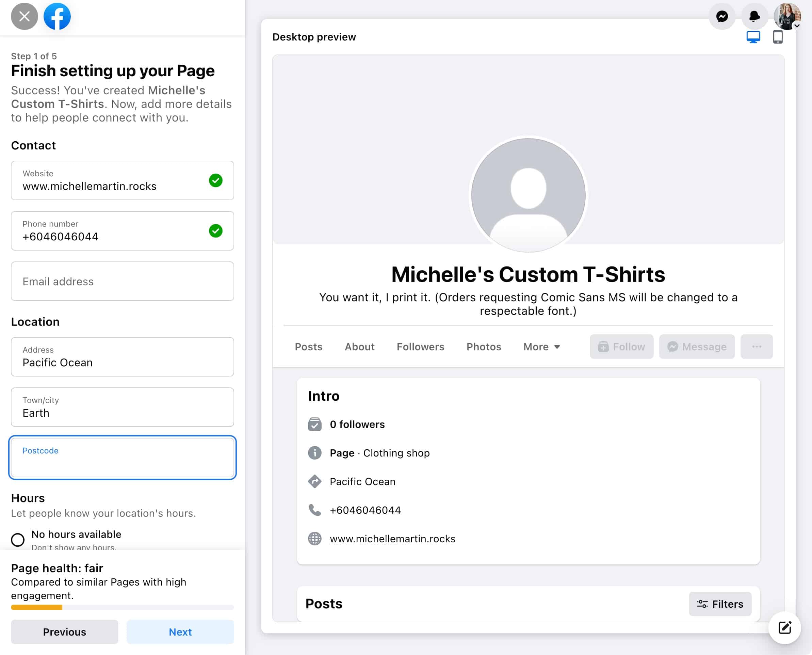Click the green check icon beside Website
Viewport: 812px width, 655px height.
pyautogui.click(x=216, y=180)
